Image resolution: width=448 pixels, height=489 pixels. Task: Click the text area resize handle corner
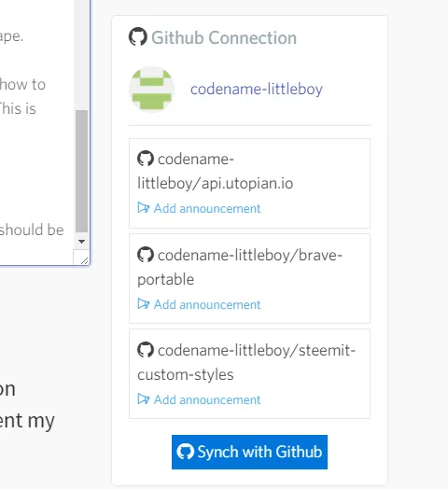click(84, 260)
